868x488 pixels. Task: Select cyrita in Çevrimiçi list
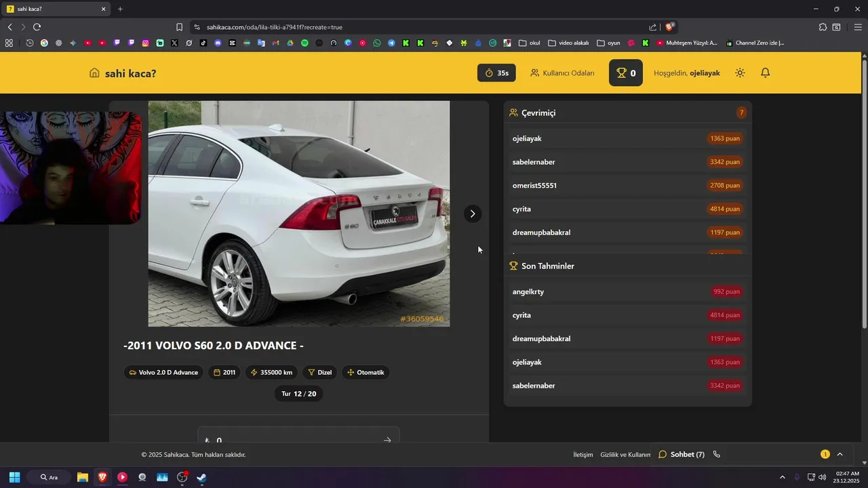coord(627,209)
